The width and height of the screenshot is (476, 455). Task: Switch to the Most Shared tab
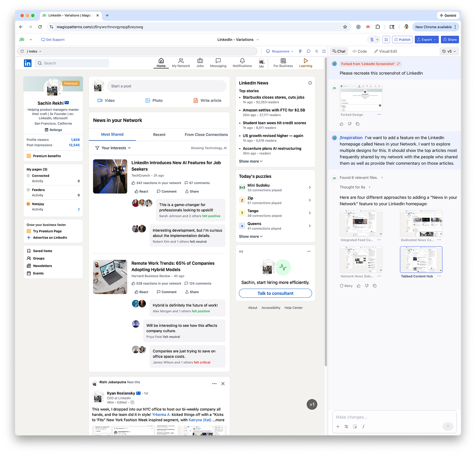click(x=112, y=134)
